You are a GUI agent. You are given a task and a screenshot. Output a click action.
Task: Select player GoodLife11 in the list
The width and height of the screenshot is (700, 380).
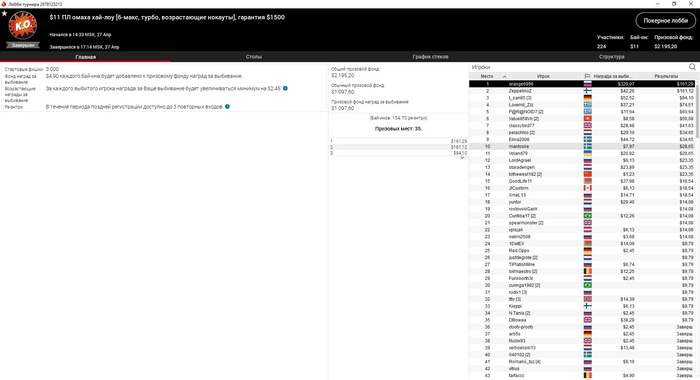(582, 181)
